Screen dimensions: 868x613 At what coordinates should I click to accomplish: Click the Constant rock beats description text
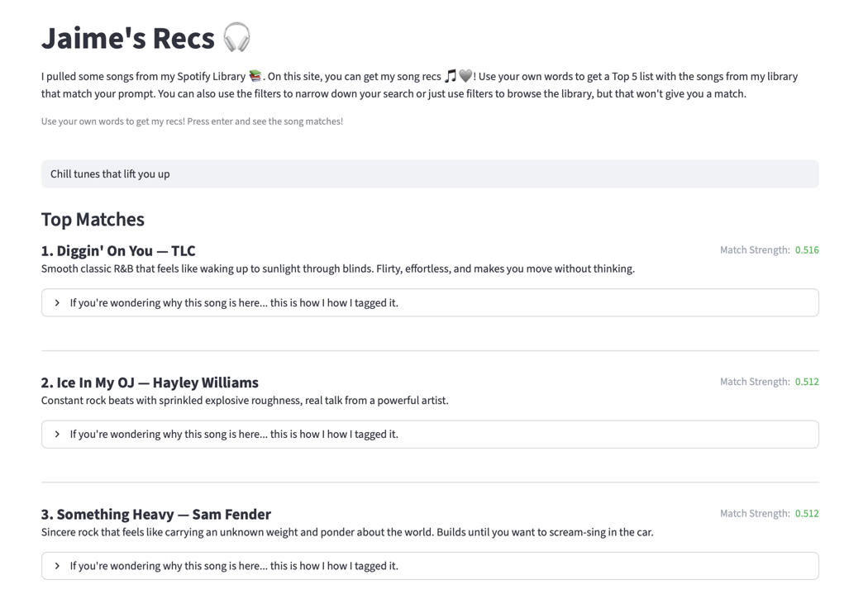(245, 401)
